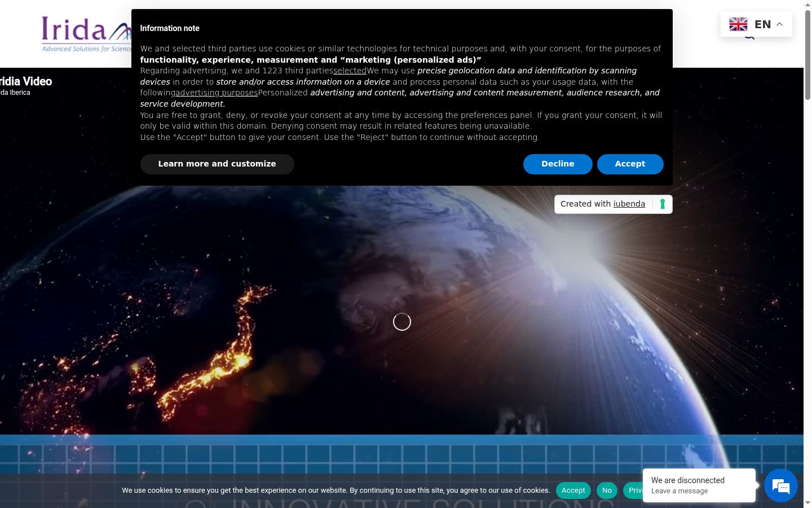The width and height of the screenshot is (812, 508).
Task: Click the UK flag icon
Action: (738, 24)
